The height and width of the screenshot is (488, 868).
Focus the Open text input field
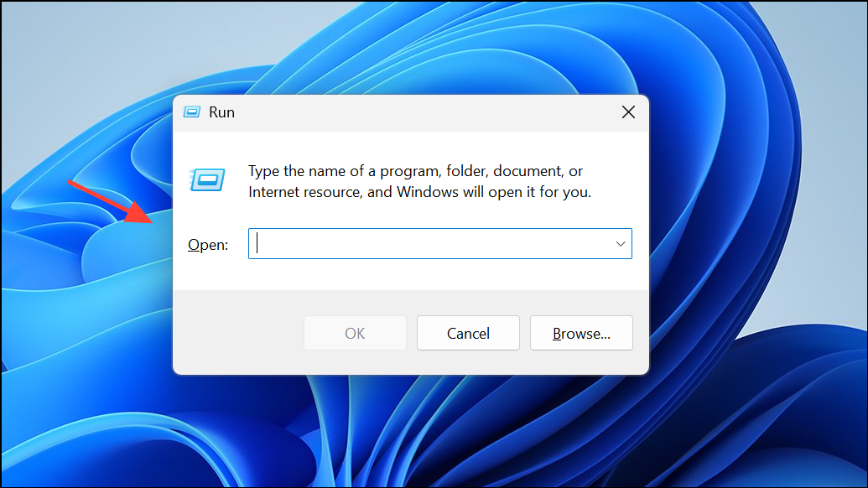(x=440, y=243)
